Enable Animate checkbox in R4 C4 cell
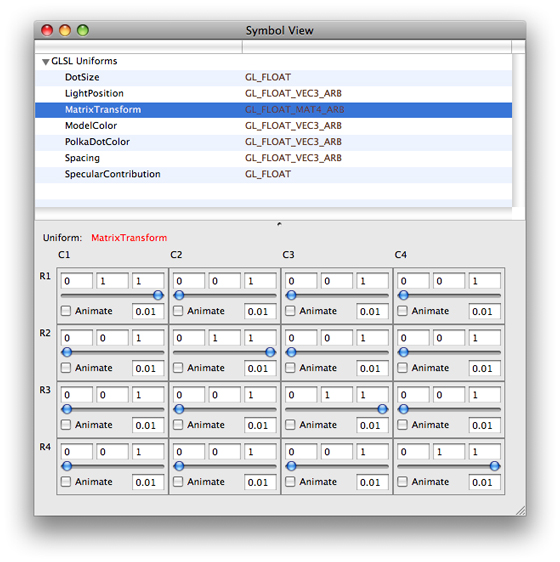 coord(403,482)
